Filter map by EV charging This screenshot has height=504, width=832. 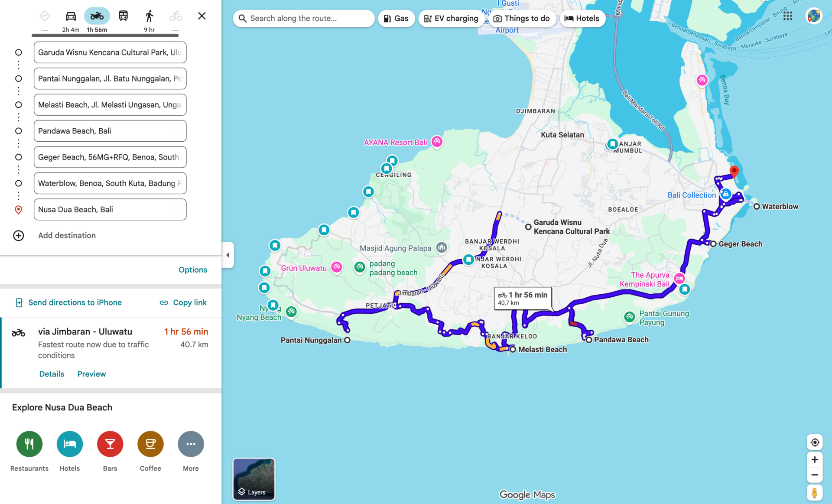[451, 18]
